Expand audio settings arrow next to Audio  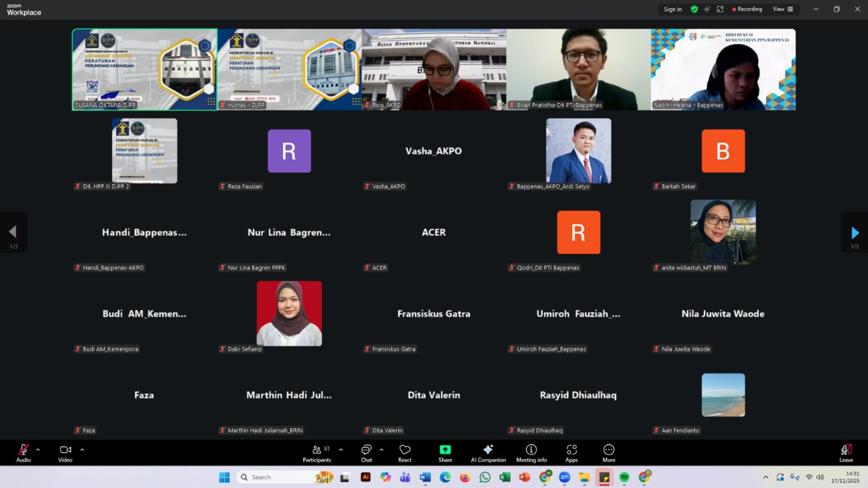click(x=38, y=450)
